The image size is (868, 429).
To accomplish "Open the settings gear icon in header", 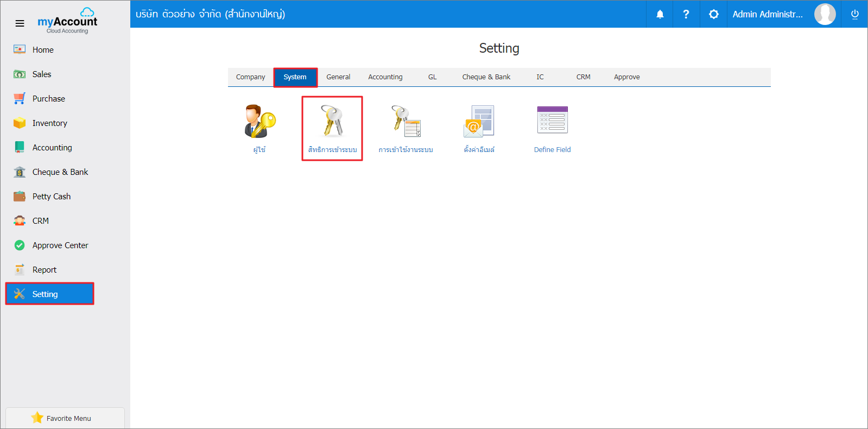I will 713,14.
